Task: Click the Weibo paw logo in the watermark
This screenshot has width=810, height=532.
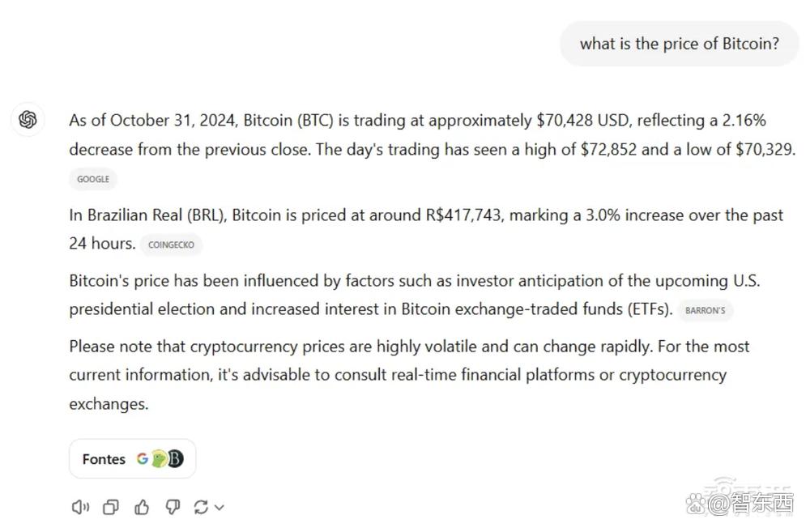Action: [x=696, y=503]
